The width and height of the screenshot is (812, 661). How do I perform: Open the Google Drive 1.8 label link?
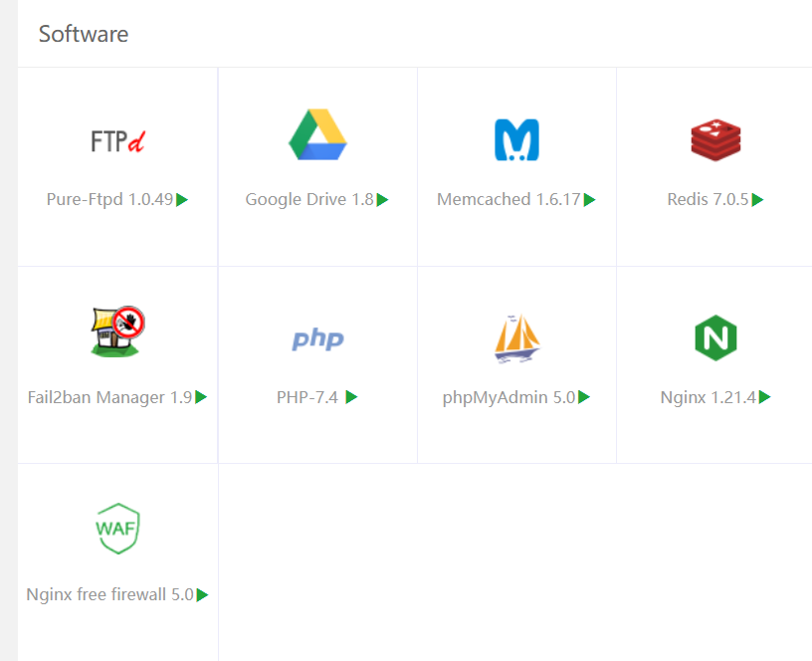coord(309,199)
